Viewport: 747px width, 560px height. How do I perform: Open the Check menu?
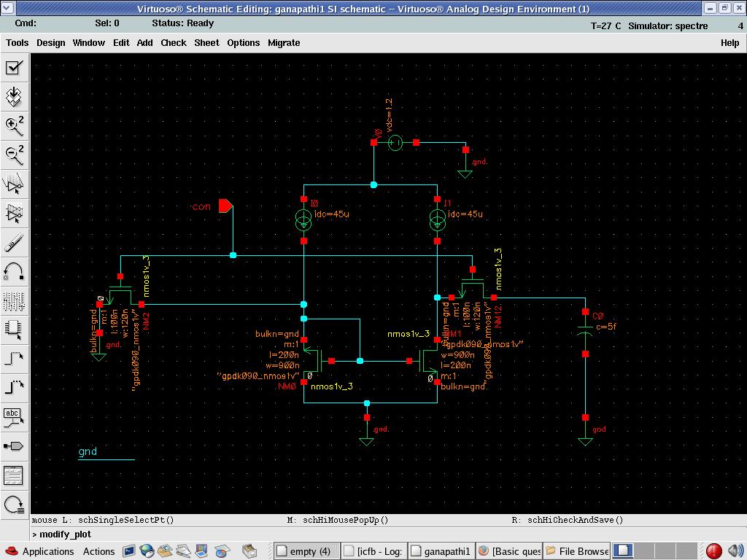(174, 42)
